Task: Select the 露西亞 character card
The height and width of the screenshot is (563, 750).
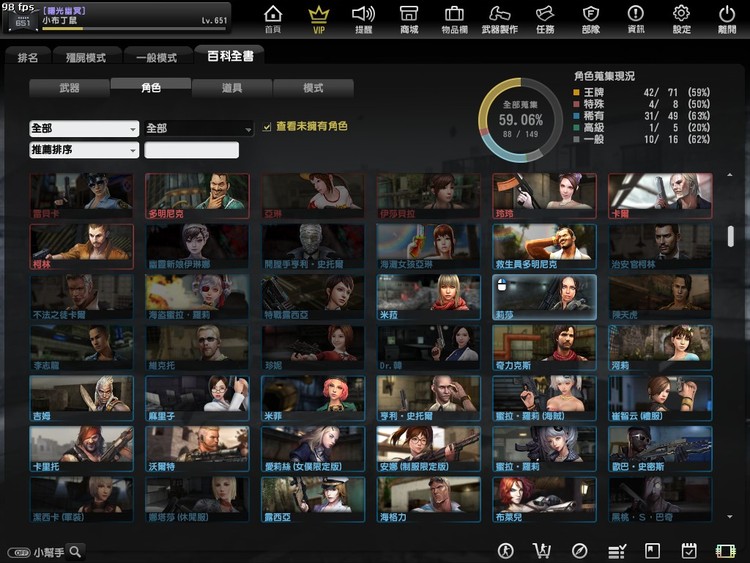Action: (x=313, y=499)
